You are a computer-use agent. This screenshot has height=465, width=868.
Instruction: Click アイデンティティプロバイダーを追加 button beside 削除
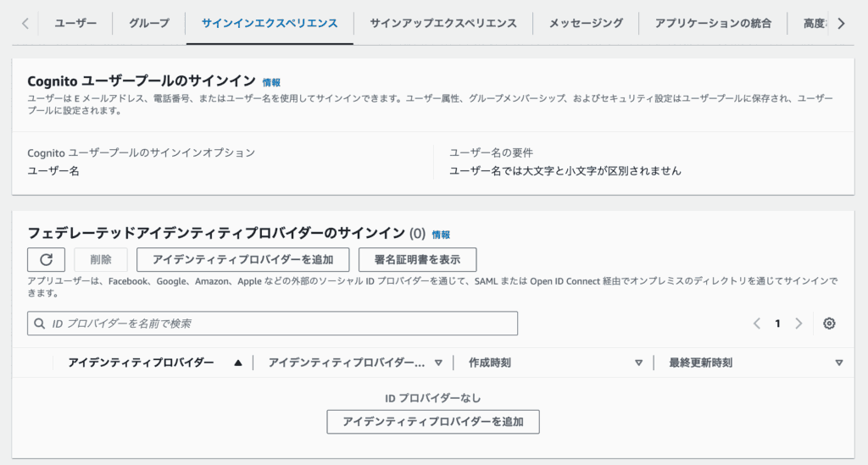click(x=242, y=259)
